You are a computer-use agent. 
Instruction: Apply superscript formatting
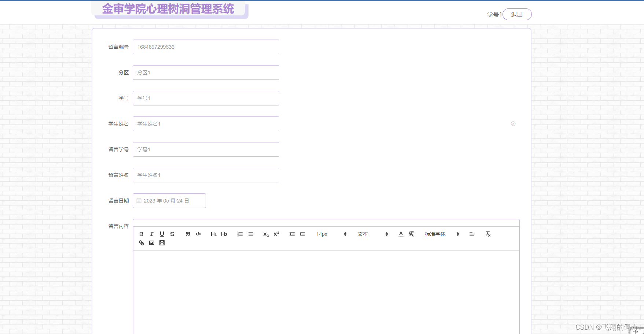click(x=276, y=234)
